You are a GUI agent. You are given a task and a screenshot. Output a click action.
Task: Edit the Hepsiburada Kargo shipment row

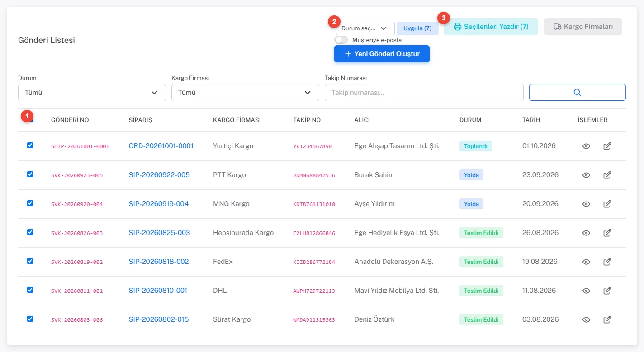coord(607,233)
